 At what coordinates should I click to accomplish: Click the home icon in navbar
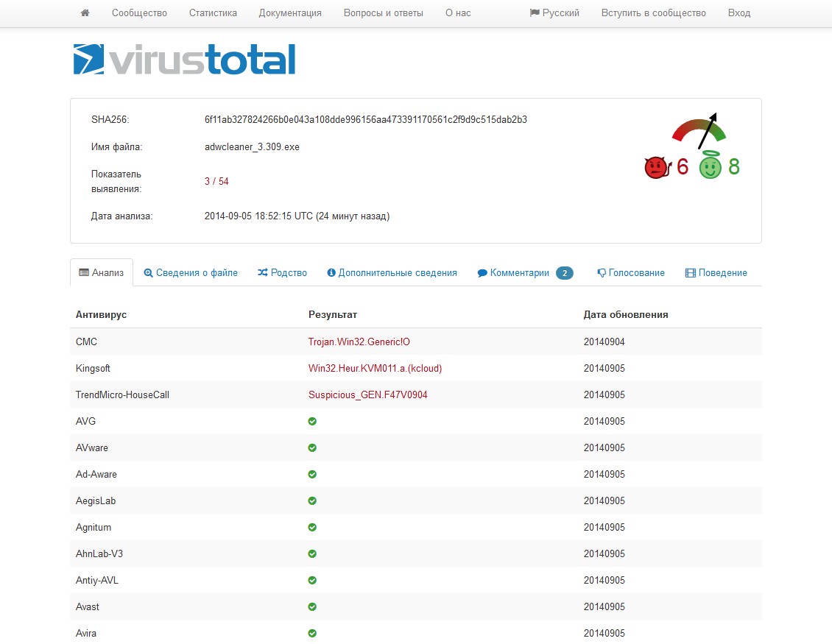85,13
